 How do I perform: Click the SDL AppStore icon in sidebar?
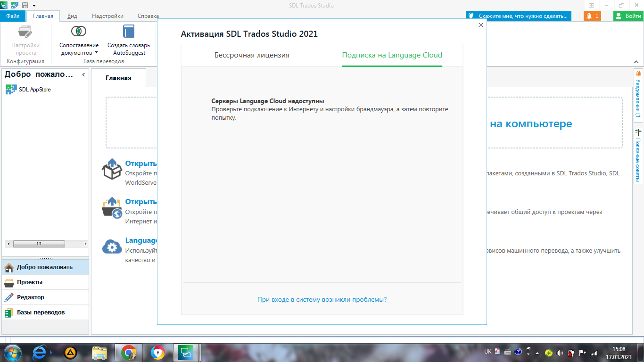click(x=11, y=90)
